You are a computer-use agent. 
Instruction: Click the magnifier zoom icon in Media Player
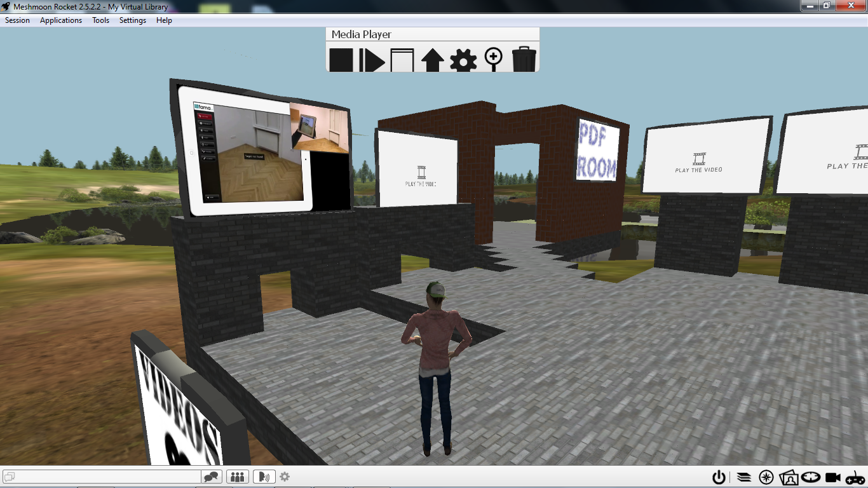(x=493, y=59)
